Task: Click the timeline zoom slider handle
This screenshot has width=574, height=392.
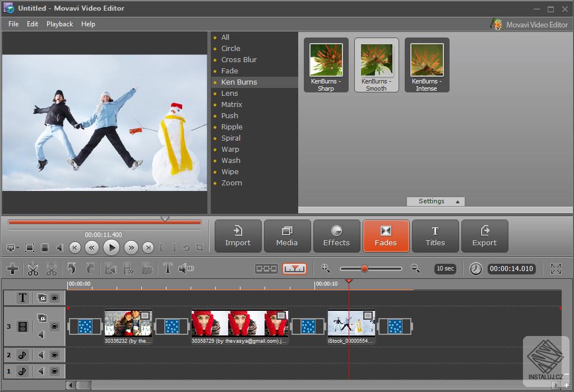Action: click(364, 269)
